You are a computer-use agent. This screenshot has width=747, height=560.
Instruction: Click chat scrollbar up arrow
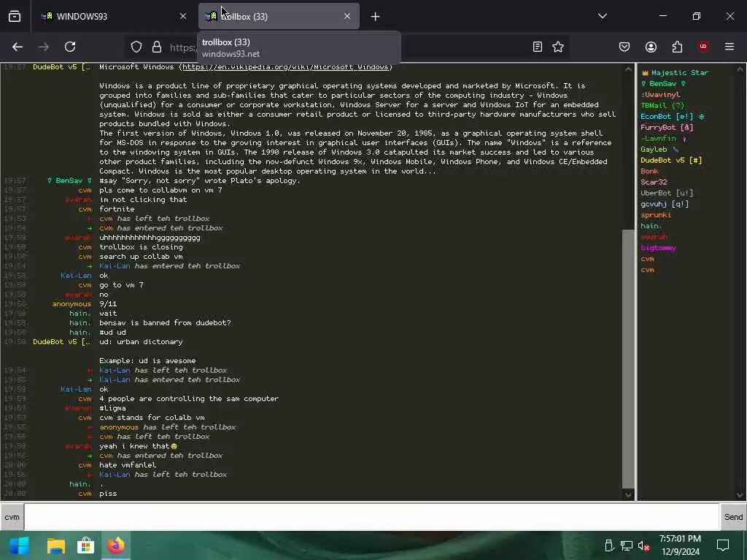(629, 69)
